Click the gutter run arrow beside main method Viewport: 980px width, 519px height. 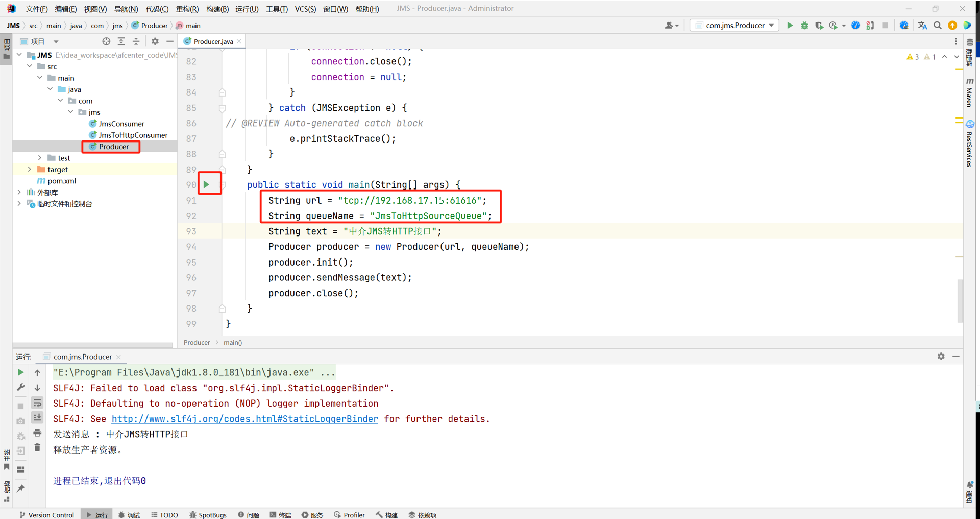coord(207,184)
